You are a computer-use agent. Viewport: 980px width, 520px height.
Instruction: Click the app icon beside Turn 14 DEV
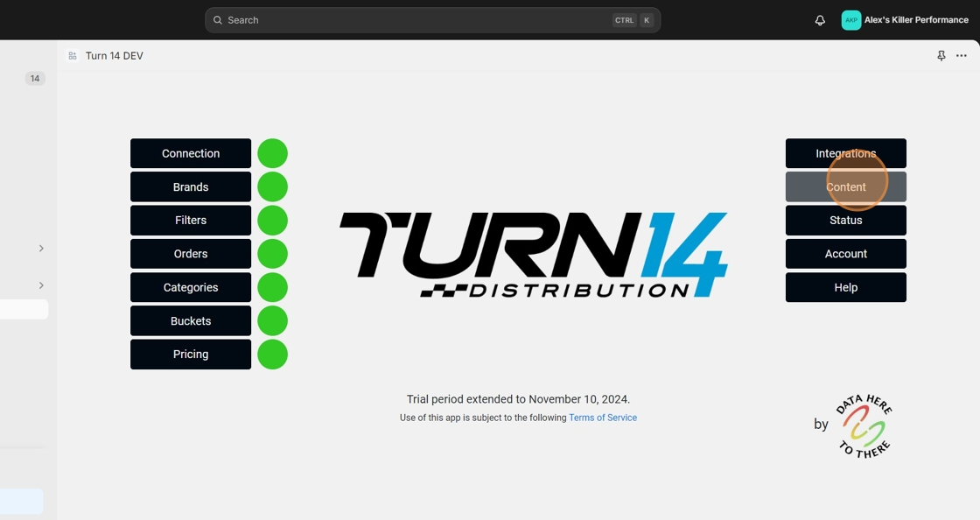(73, 56)
